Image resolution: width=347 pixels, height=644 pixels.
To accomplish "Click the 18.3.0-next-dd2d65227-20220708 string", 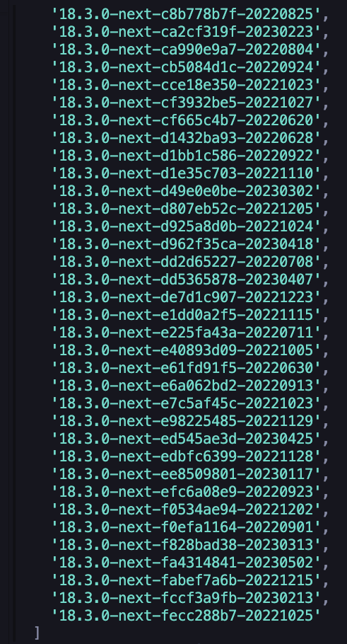I will [186, 261].
